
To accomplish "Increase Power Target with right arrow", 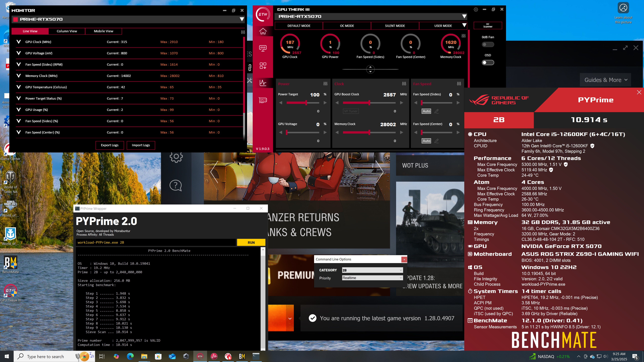I will point(325,103).
